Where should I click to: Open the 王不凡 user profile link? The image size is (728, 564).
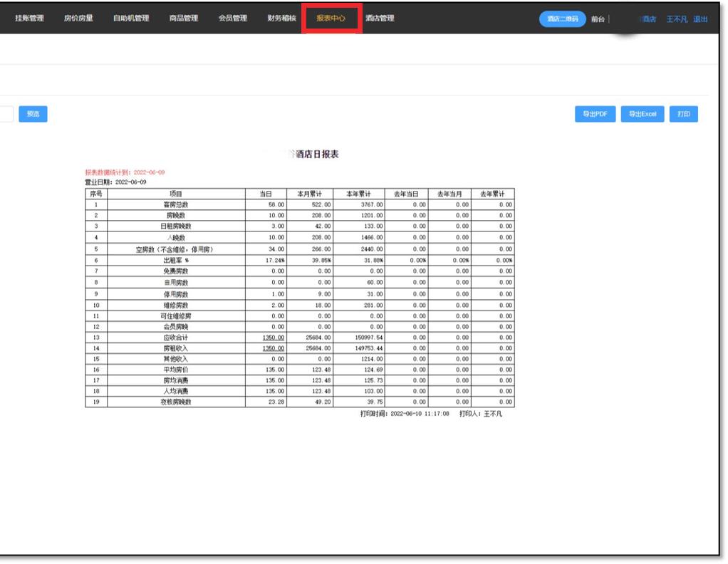point(677,19)
